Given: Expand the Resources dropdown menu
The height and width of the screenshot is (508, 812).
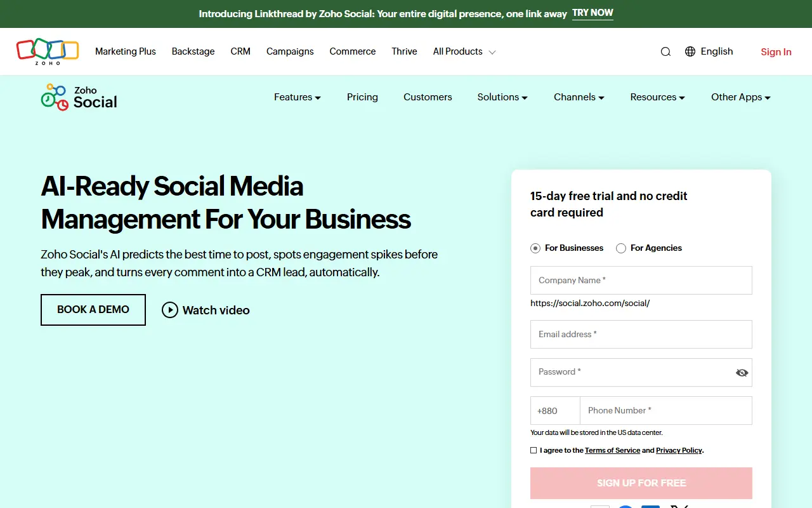Looking at the screenshot, I should 658,97.
